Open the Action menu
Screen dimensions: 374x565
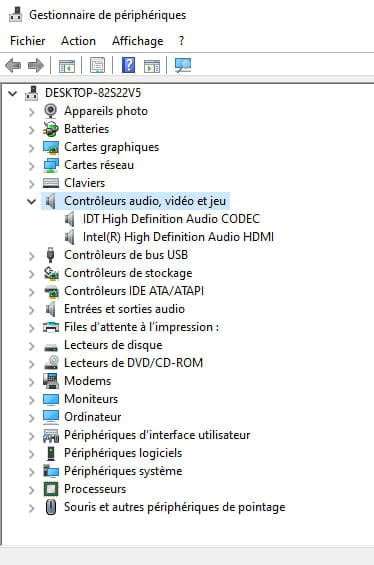coord(78,41)
